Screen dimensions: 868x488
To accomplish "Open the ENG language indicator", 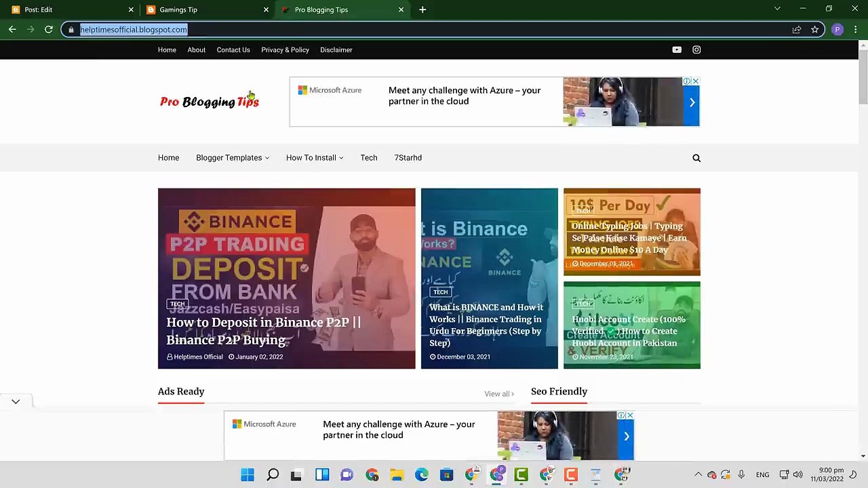I will coord(762,474).
